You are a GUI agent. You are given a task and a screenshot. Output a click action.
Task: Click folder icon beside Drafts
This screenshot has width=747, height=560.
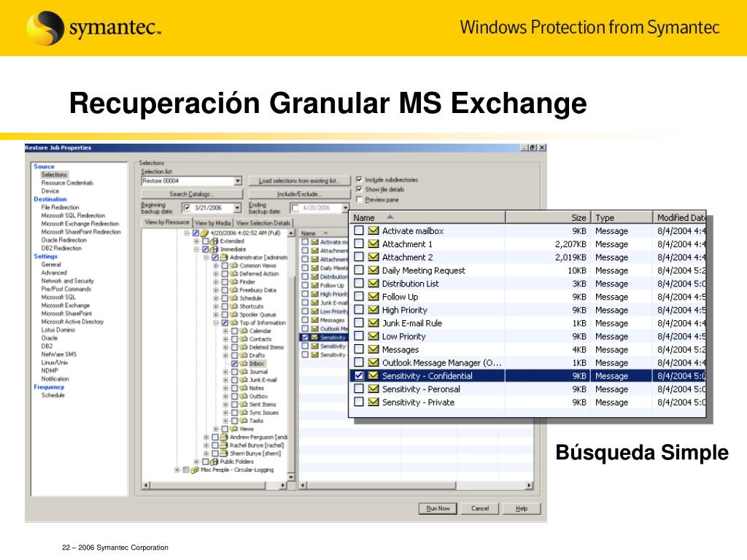(244, 355)
